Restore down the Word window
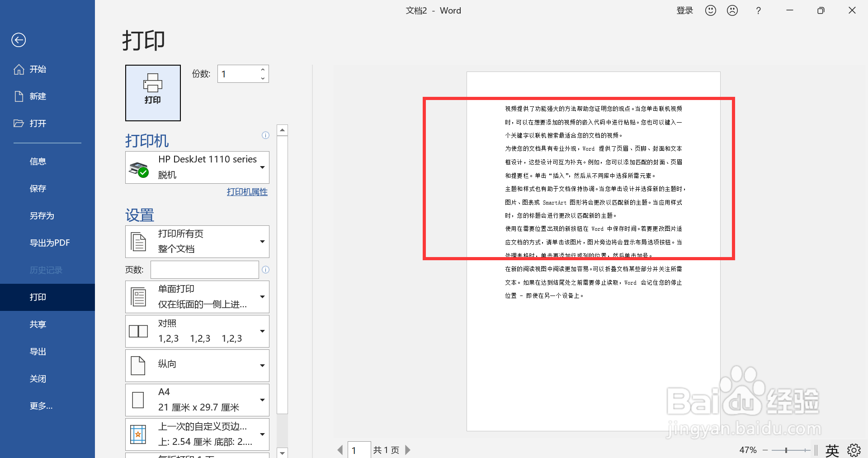Image resolution: width=868 pixels, height=458 pixels. [x=821, y=10]
